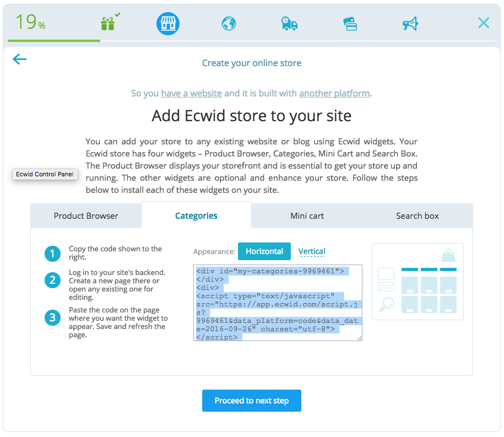Screen dimensions: 504x437
Task: Click the green progress bar
Action: tap(54, 41)
